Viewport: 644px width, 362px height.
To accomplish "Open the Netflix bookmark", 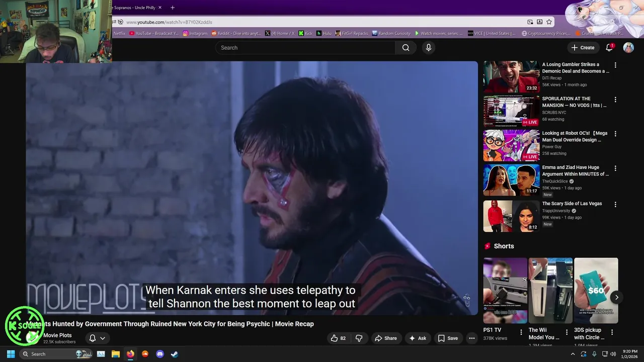I will pos(119,34).
